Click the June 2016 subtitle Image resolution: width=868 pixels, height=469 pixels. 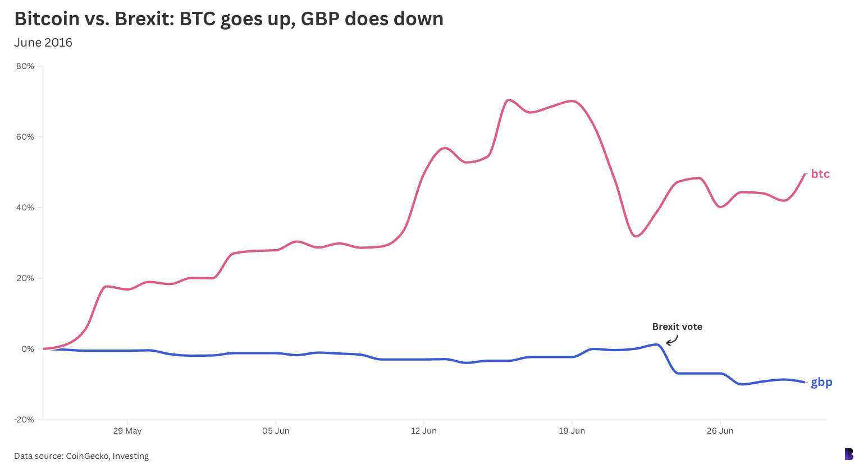click(x=43, y=43)
